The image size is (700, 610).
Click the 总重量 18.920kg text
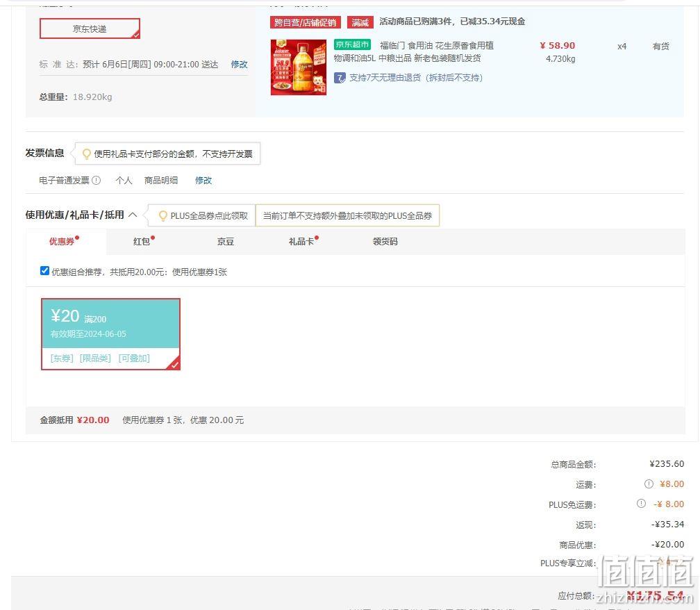(x=76, y=97)
